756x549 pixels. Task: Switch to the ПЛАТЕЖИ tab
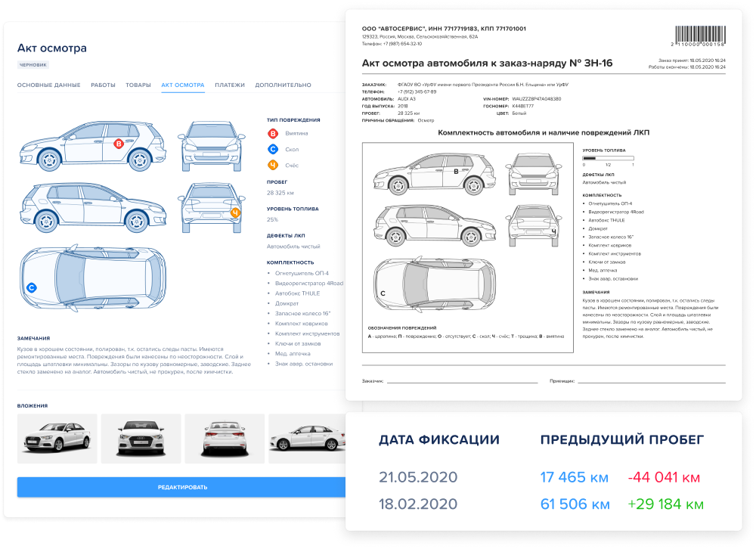(231, 85)
